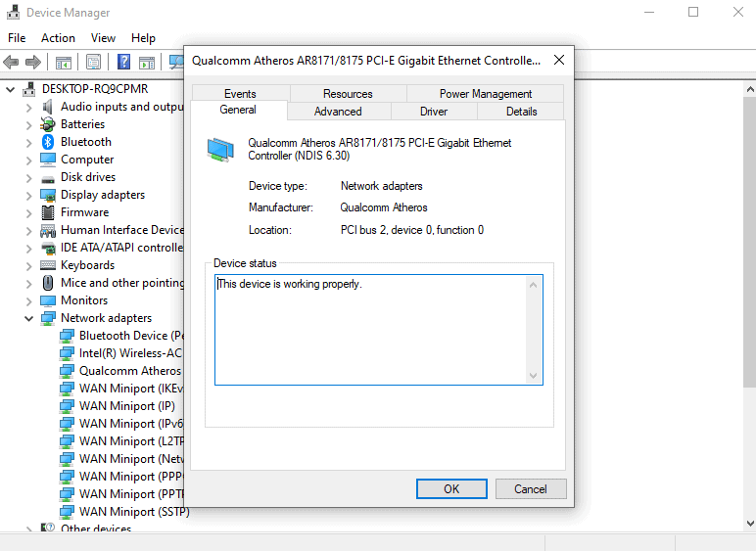This screenshot has height=551, width=756.
Task: Click the Bluetooth category icon
Action: coord(48,142)
